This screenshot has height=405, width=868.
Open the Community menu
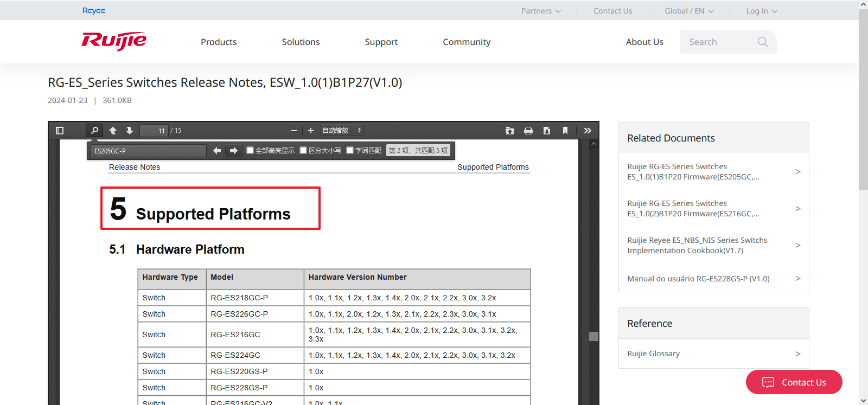467,42
